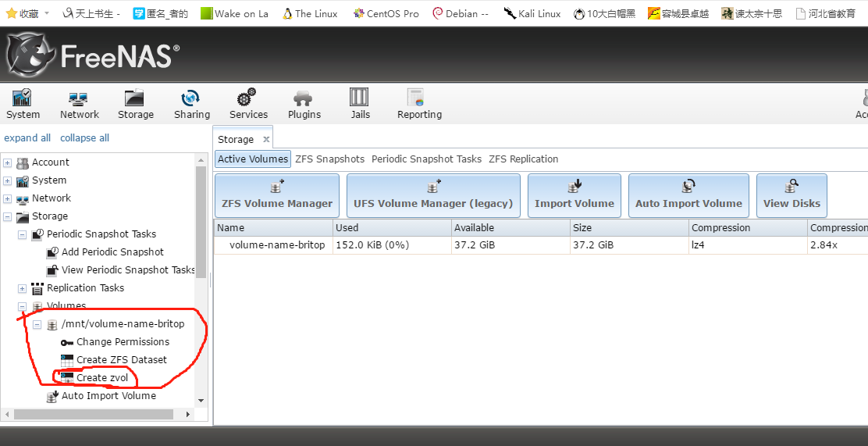The height and width of the screenshot is (446, 868).
Task: Click the Auto Import Volume tree icon
Action: pos(52,396)
